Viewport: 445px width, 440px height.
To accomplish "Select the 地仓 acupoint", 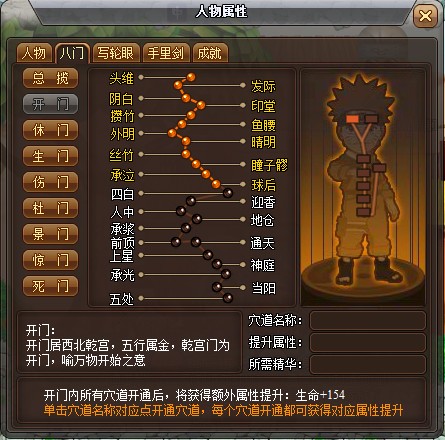I will [x=197, y=219].
